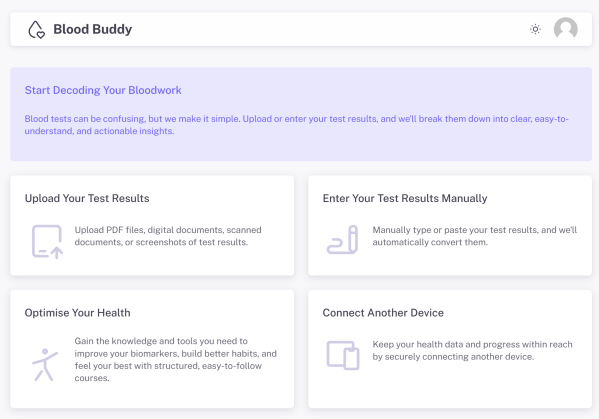Click the Gain the knowledge description text
Screen dimensions: 599x419
click(x=175, y=359)
